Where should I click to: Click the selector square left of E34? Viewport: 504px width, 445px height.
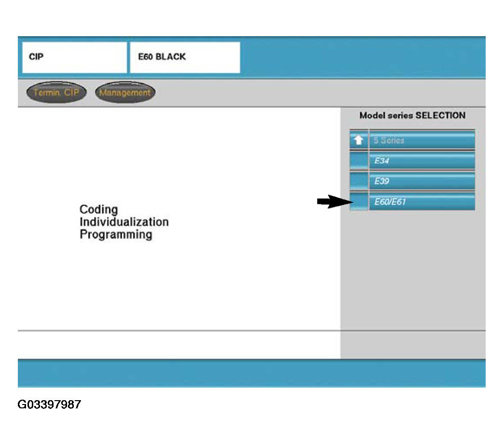click(x=358, y=161)
